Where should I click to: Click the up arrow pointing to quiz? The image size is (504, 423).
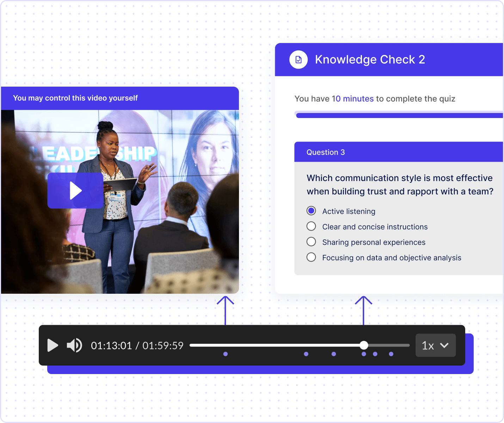tap(363, 310)
